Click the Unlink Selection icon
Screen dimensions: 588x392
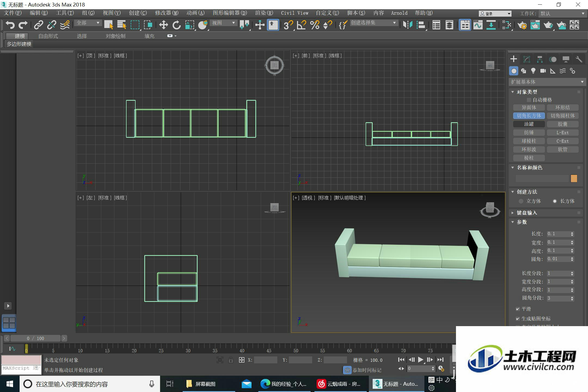click(x=51, y=25)
